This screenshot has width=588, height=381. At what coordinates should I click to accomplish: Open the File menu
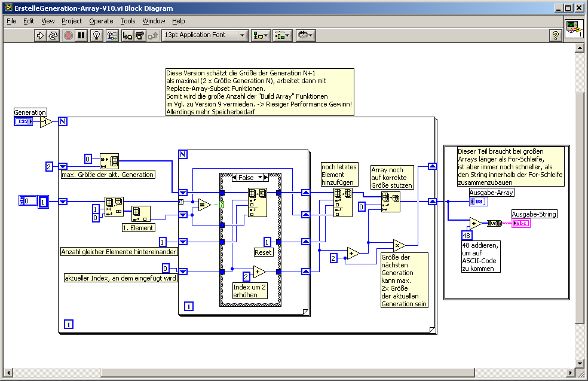(11, 21)
